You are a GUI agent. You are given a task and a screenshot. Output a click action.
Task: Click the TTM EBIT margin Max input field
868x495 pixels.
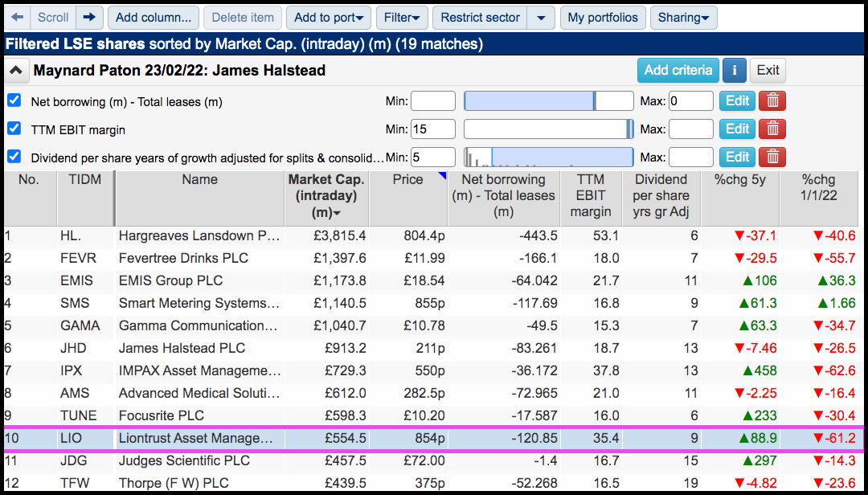(x=691, y=129)
